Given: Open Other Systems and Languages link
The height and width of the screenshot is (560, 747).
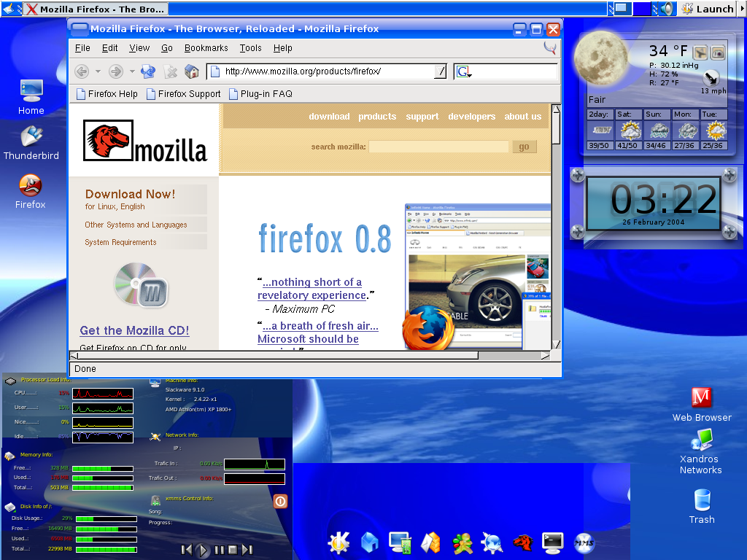Looking at the screenshot, I should (136, 225).
